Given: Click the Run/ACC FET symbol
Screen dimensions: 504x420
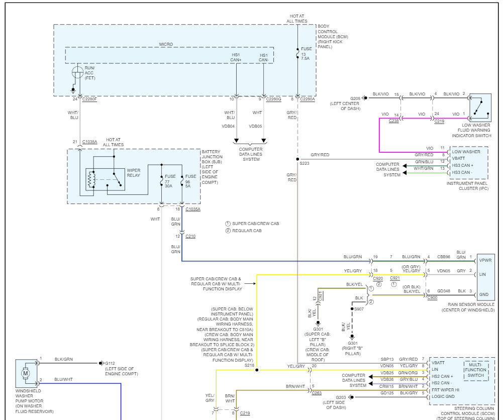Looking at the screenshot, I should point(78,72).
